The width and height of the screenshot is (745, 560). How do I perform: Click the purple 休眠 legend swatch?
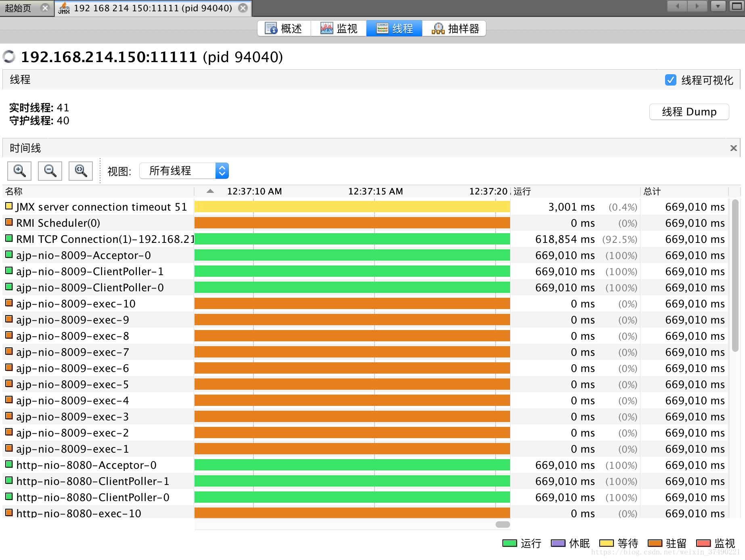click(558, 543)
